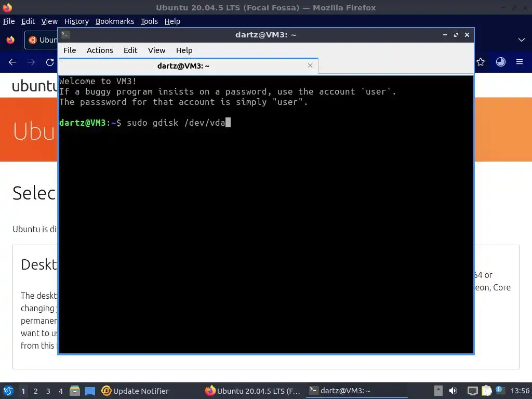Click Firefox logo in title bar

7,7
